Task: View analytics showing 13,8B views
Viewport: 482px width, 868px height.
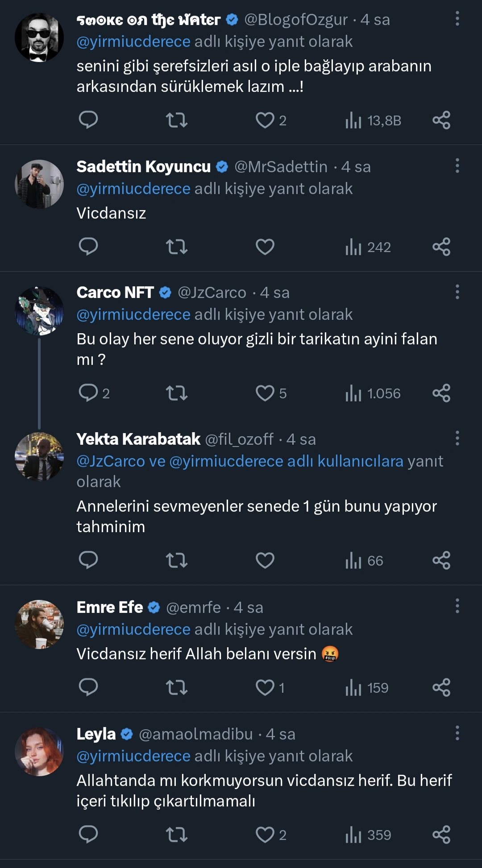Action: (374, 120)
